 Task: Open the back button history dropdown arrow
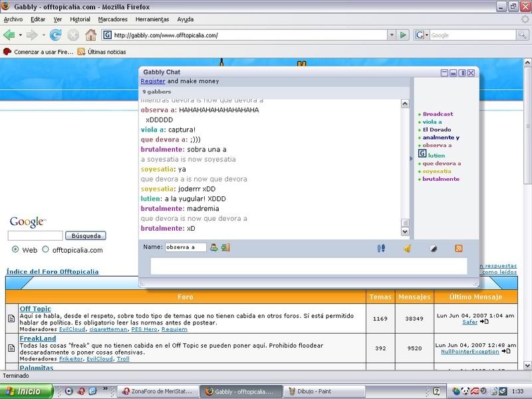[x=21, y=35]
